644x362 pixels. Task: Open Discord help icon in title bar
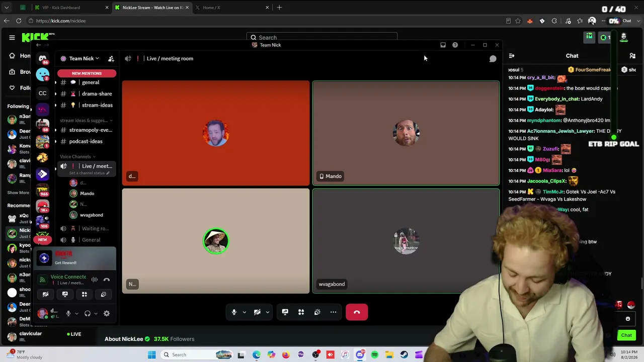tap(455, 45)
